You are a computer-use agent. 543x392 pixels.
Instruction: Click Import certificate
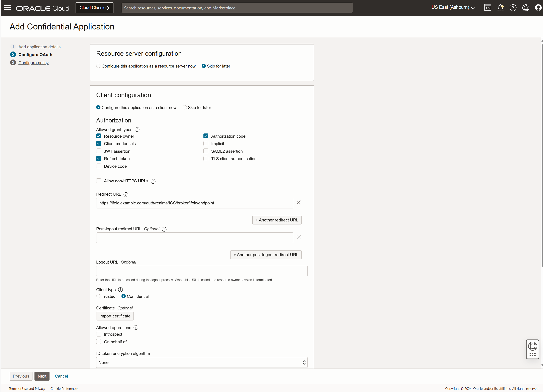[115, 316]
